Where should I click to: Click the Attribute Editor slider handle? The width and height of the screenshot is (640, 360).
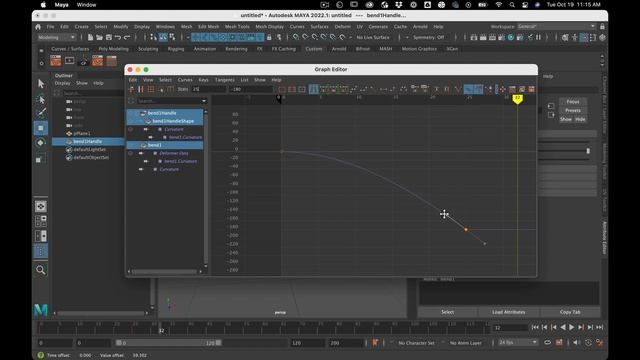[x=588, y=151]
